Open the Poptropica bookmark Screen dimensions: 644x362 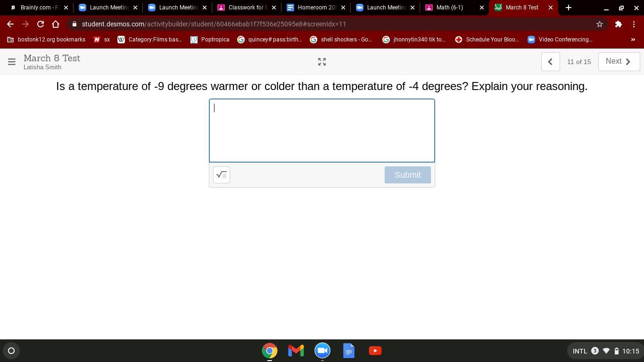tap(210, 40)
